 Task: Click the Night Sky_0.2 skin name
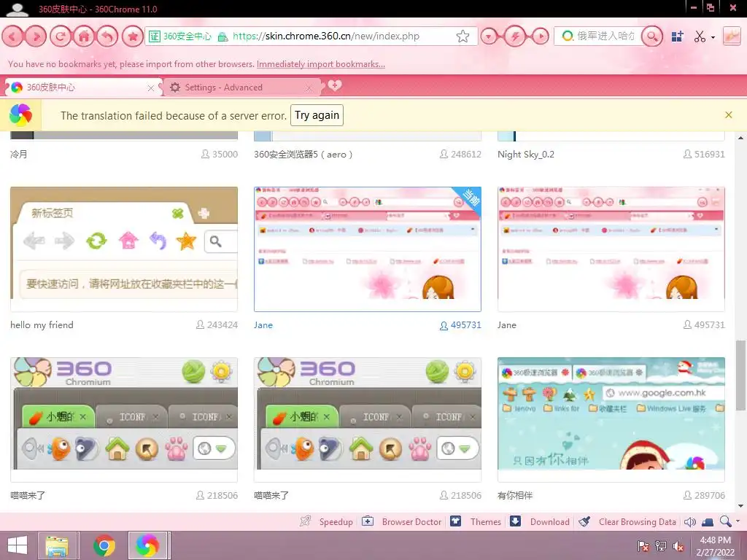point(526,155)
